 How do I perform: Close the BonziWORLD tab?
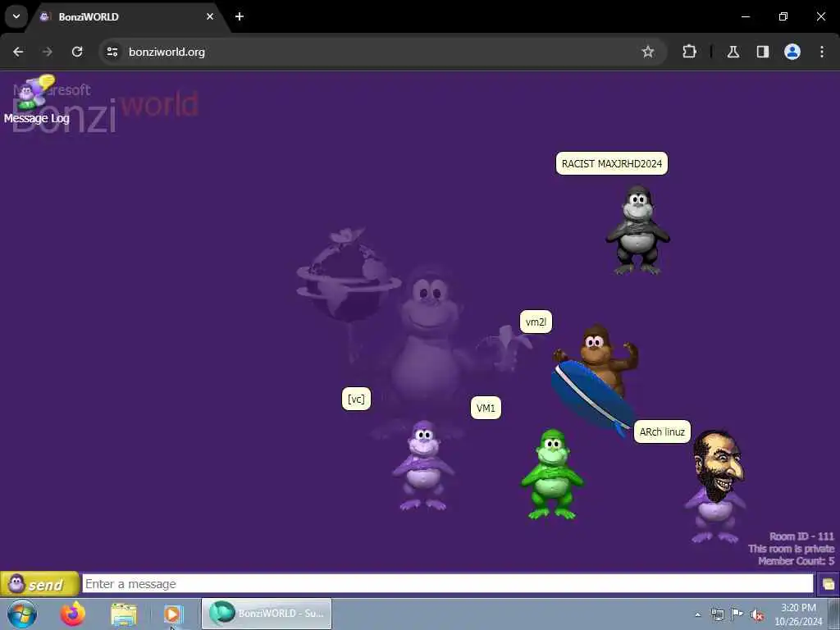(x=210, y=16)
